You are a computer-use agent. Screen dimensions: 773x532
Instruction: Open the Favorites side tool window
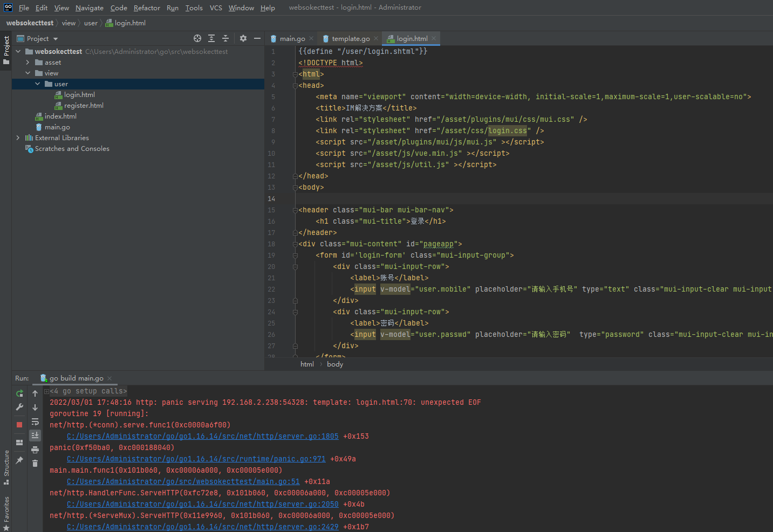(6, 513)
